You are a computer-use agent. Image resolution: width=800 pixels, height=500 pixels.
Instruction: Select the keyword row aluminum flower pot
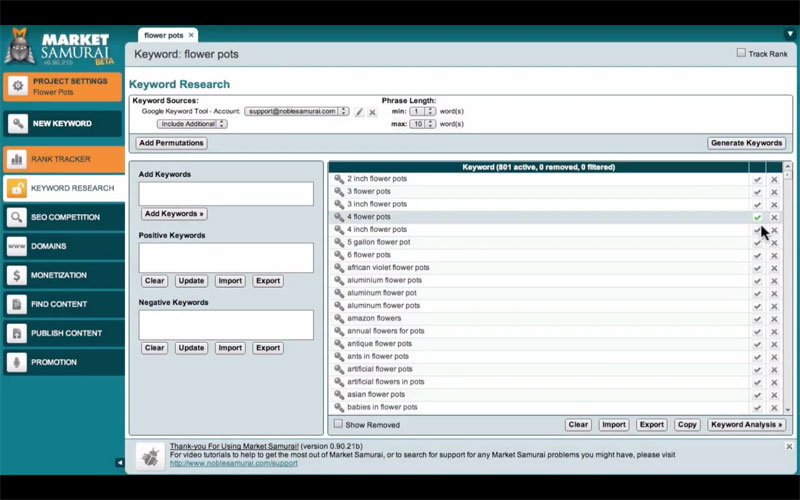538,293
